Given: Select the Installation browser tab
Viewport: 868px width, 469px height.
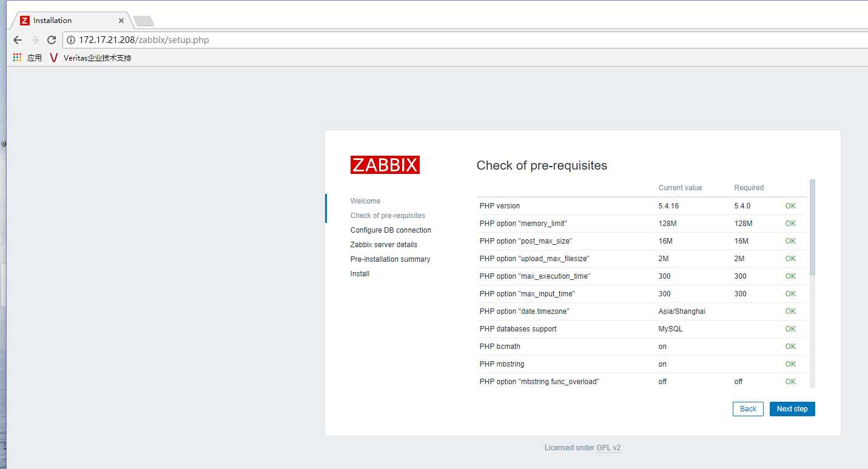Looking at the screenshot, I should pyautogui.click(x=72, y=21).
